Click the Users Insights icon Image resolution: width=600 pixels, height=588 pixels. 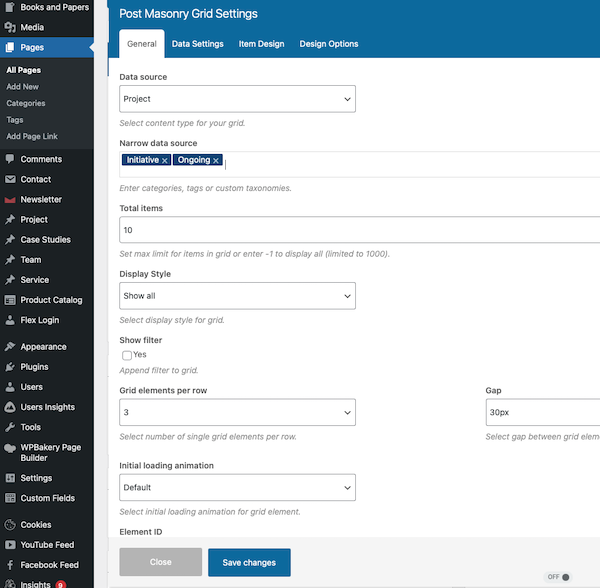[x=10, y=407]
